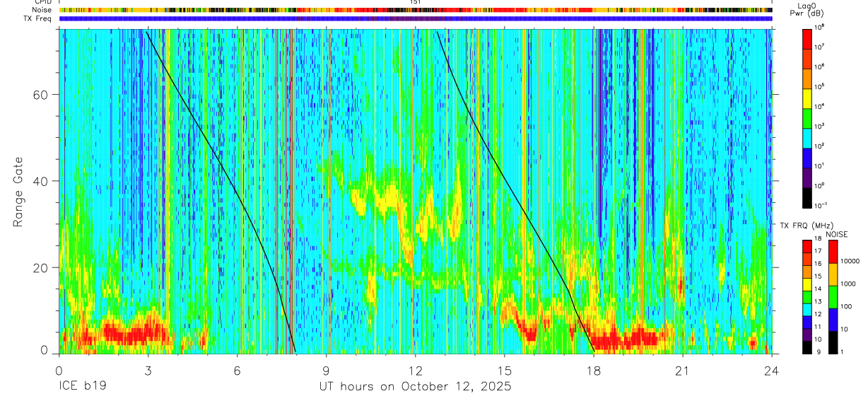Click the 'Range Gate' y-axis title
The height and width of the screenshot is (401, 868).
(19, 192)
